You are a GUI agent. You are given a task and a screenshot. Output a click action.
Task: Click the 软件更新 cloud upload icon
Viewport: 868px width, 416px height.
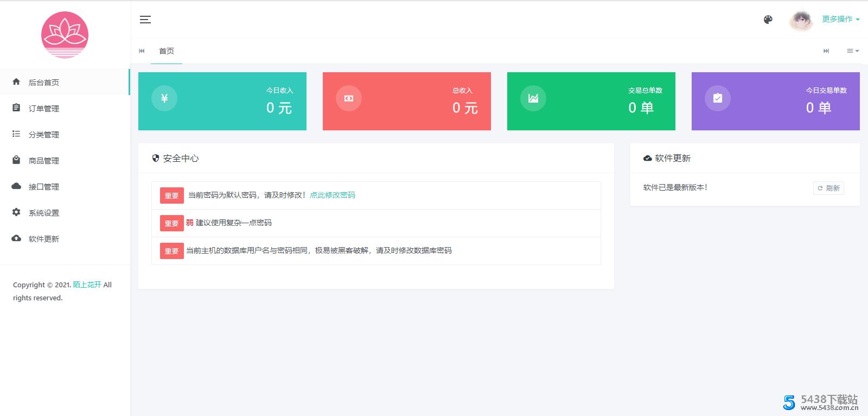pyautogui.click(x=16, y=238)
